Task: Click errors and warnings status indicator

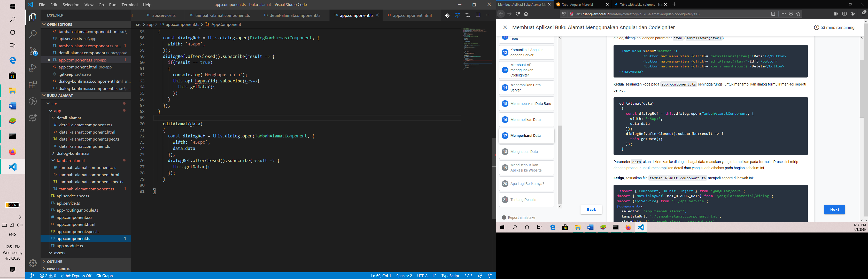Action: [x=48, y=276]
